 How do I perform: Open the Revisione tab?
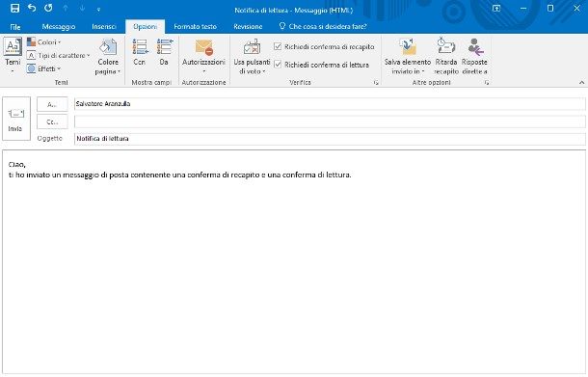pyautogui.click(x=248, y=27)
